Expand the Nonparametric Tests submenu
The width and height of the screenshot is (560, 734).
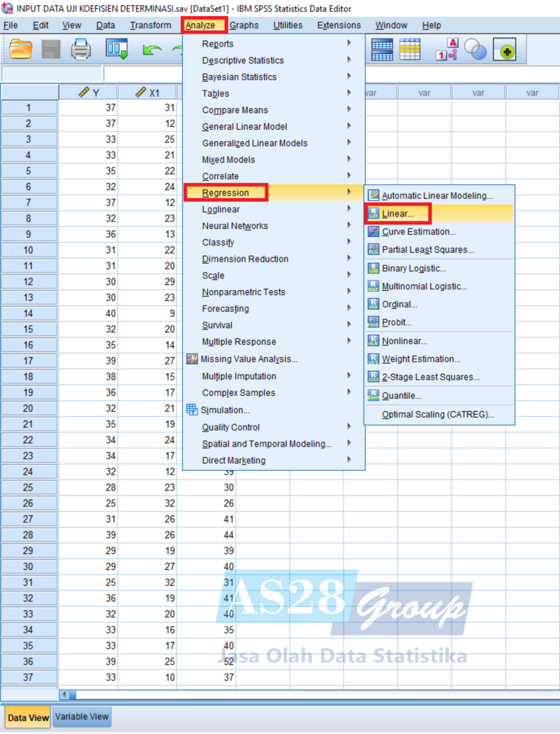pos(244,292)
